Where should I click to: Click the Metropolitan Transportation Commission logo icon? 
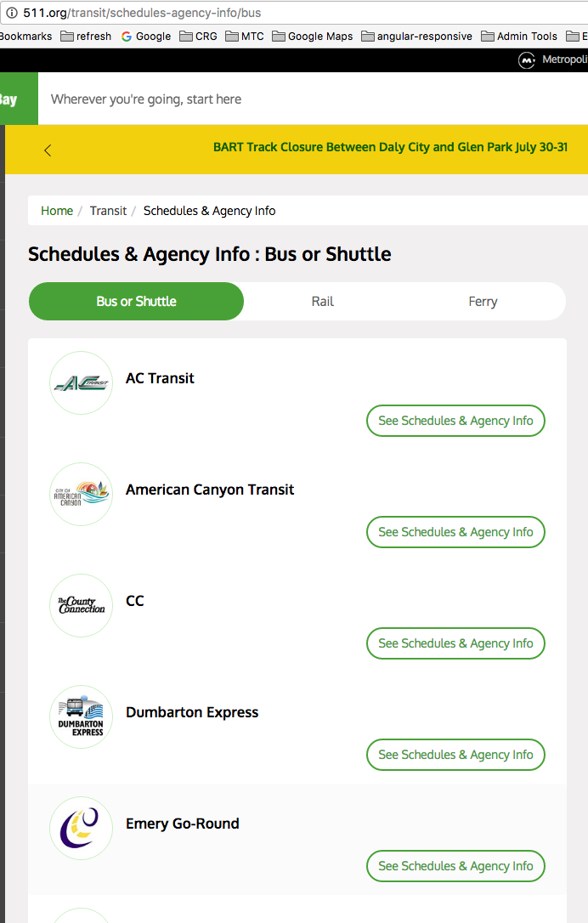[x=527, y=60]
